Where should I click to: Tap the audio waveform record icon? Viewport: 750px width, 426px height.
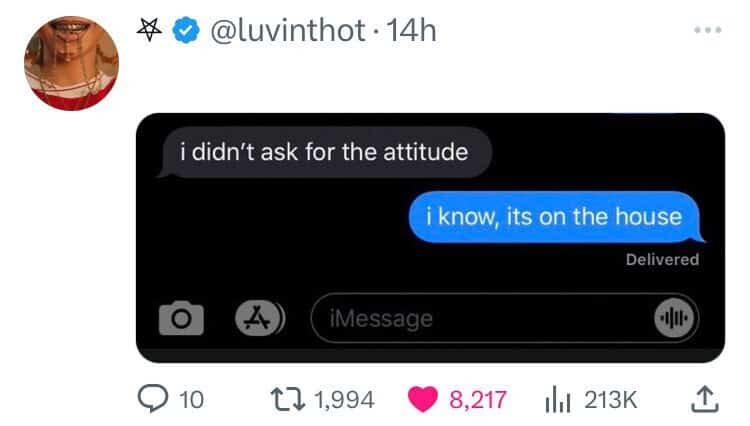pyautogui.click(x=674, y=318)
